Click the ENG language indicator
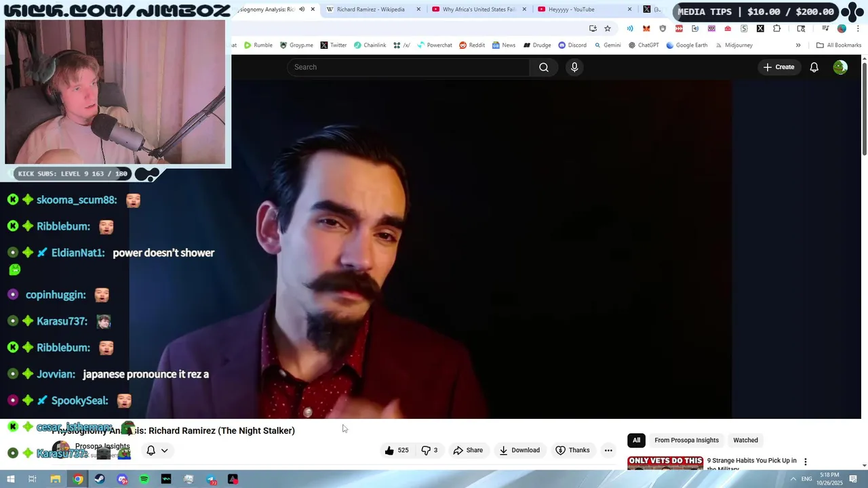Image resolution: width=868 pixels, height=488 pixels. coord(806,479)
